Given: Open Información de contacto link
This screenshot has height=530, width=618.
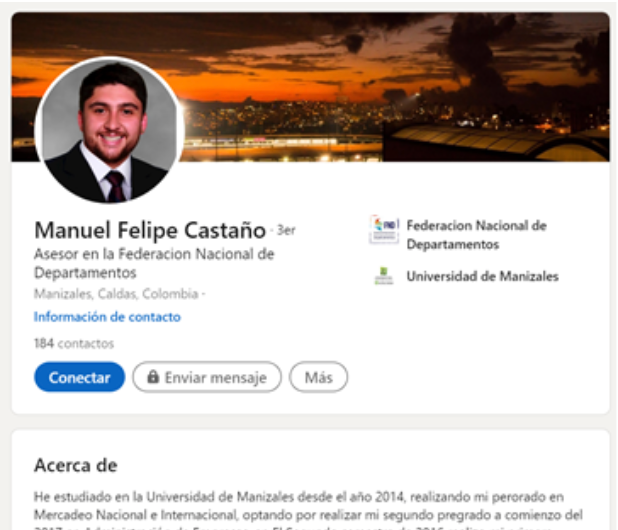Looking at the screenshot, I should click(107, 317).
